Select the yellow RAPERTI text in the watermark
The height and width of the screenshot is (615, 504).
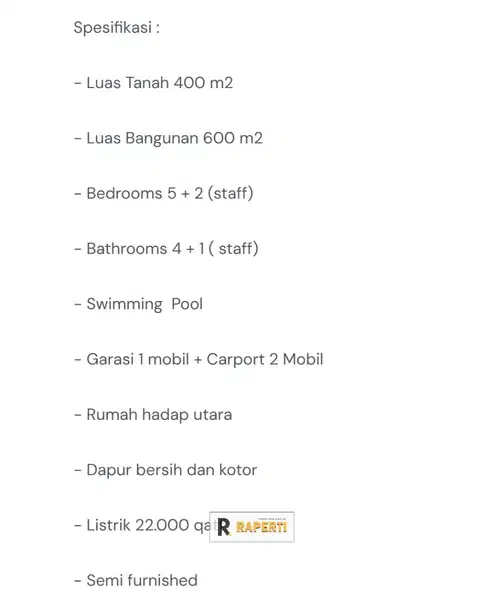point(262,527)
